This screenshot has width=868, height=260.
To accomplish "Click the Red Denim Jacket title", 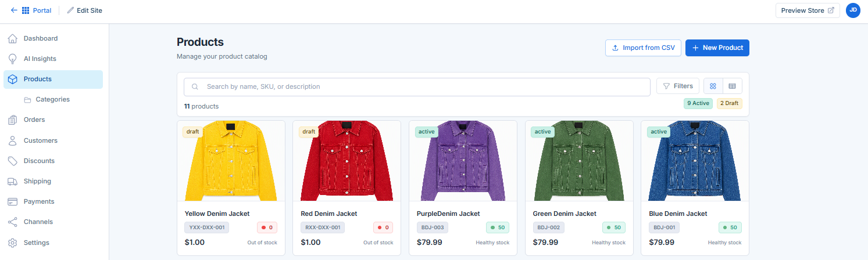I will pos(329,214).
